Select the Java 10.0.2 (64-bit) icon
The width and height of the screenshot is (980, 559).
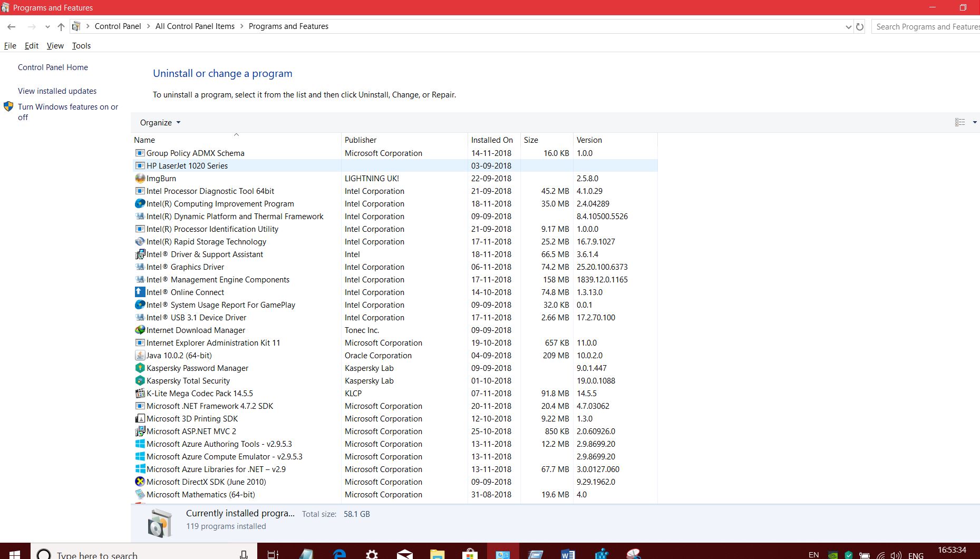click(x=140, y=356)
